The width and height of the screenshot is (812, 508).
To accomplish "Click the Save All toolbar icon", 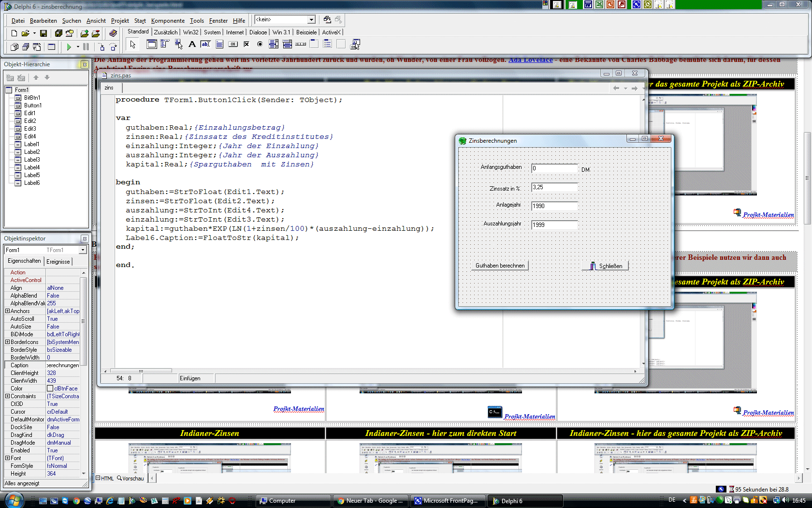I will click(58, 33).
